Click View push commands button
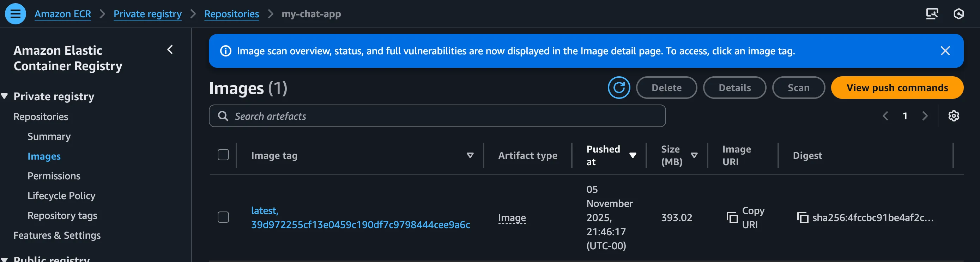 pyautogui.click(x=897, y=88)
